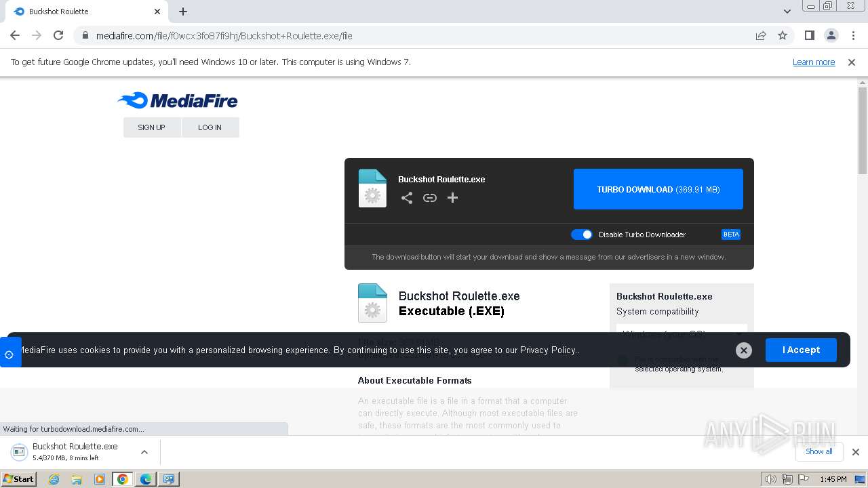This screenshot has width=868, height=488.
Task: Open Internet Explorer from taskbar
Action: click(54, 479)
